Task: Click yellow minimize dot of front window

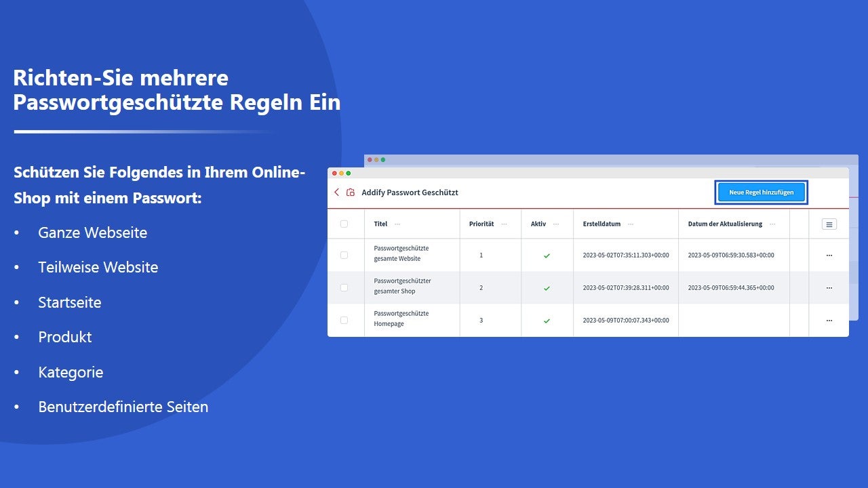Action: coord(341,174)
